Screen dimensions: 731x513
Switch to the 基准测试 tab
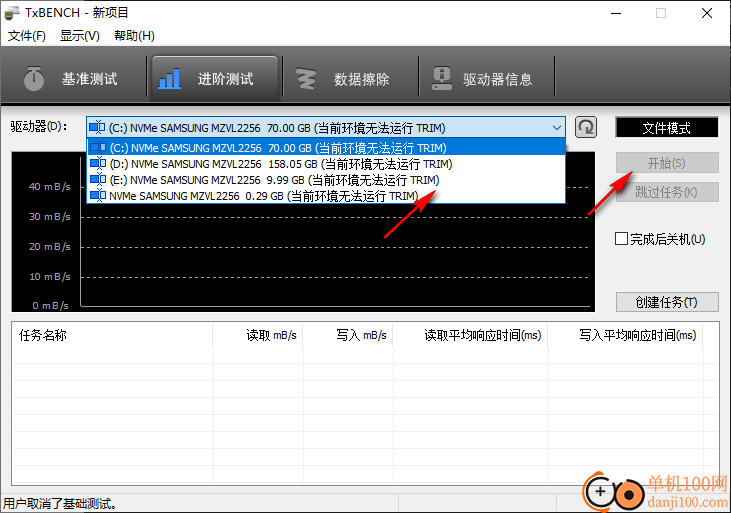[73, 79]
